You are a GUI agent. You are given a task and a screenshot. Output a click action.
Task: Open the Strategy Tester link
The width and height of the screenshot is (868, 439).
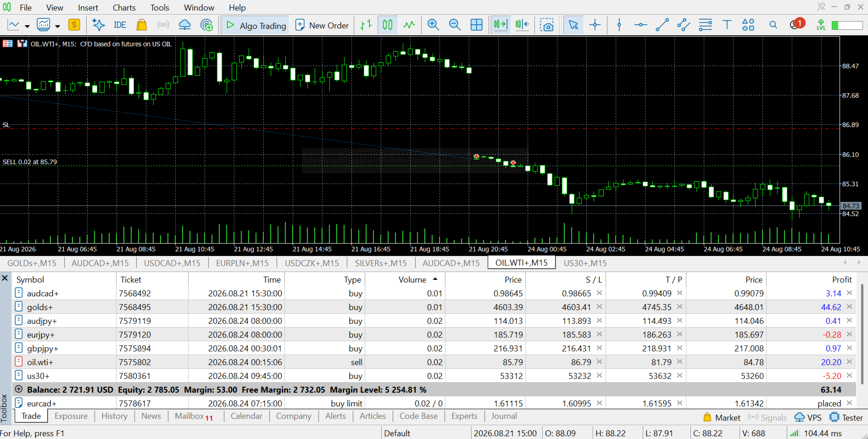[846, 417]
